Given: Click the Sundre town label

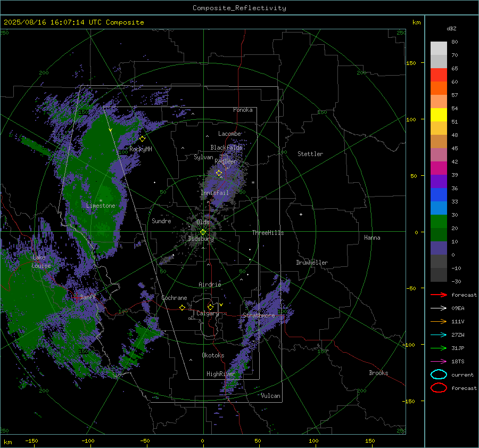Looking at the screenshot, I should (x=161, y=221).
